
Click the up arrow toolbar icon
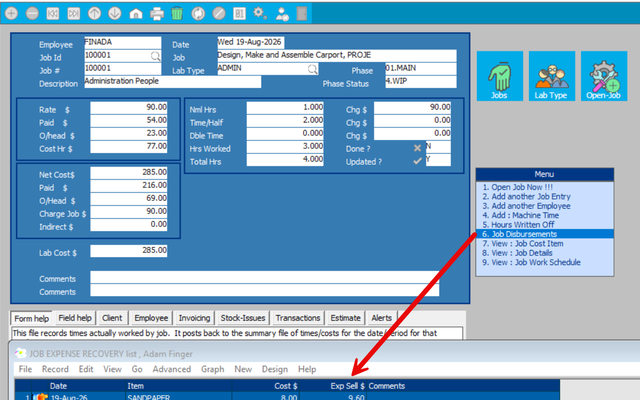pyautogui.click(x=94, y=13)
